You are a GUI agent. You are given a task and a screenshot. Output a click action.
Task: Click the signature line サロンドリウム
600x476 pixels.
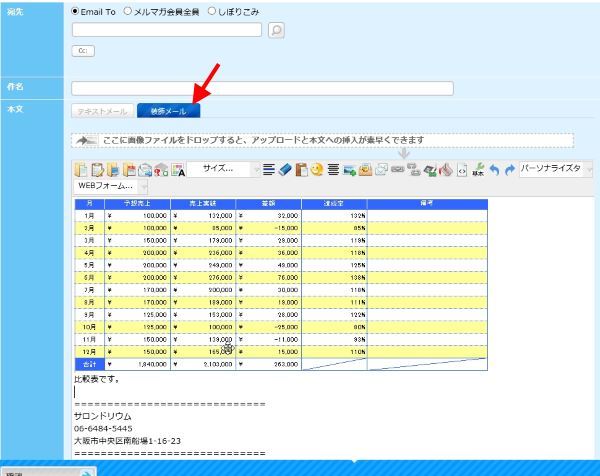pyautogui.click(x=103, y=416)
